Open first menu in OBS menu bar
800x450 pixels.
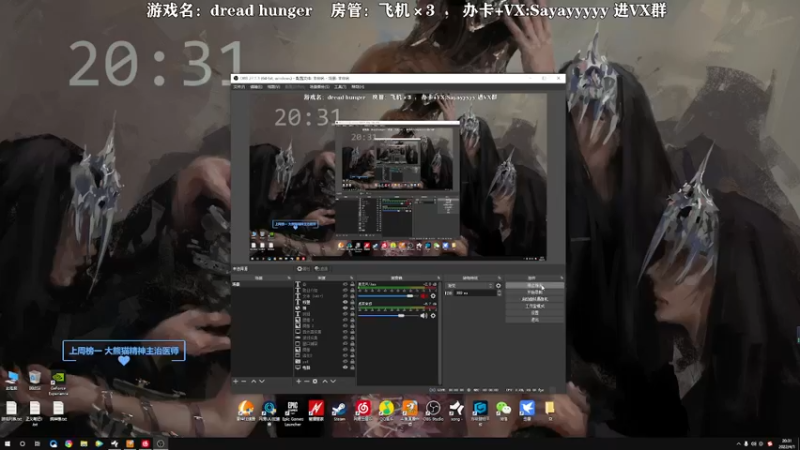239,87
